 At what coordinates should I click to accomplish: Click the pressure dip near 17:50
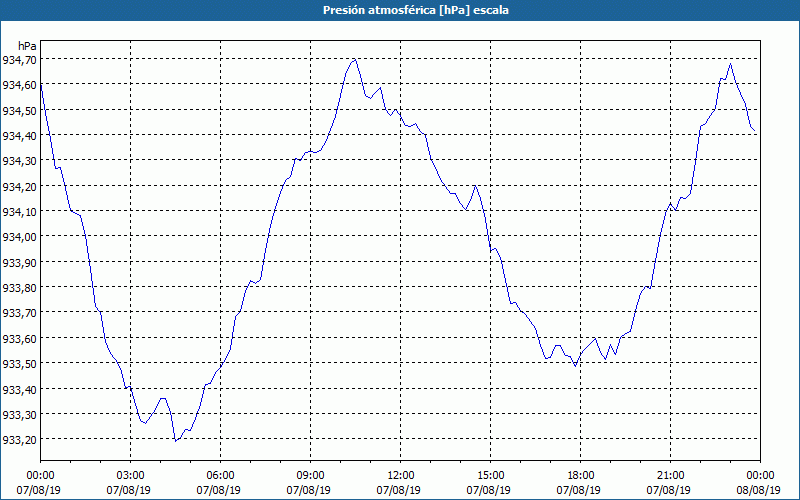click(576, 366)
